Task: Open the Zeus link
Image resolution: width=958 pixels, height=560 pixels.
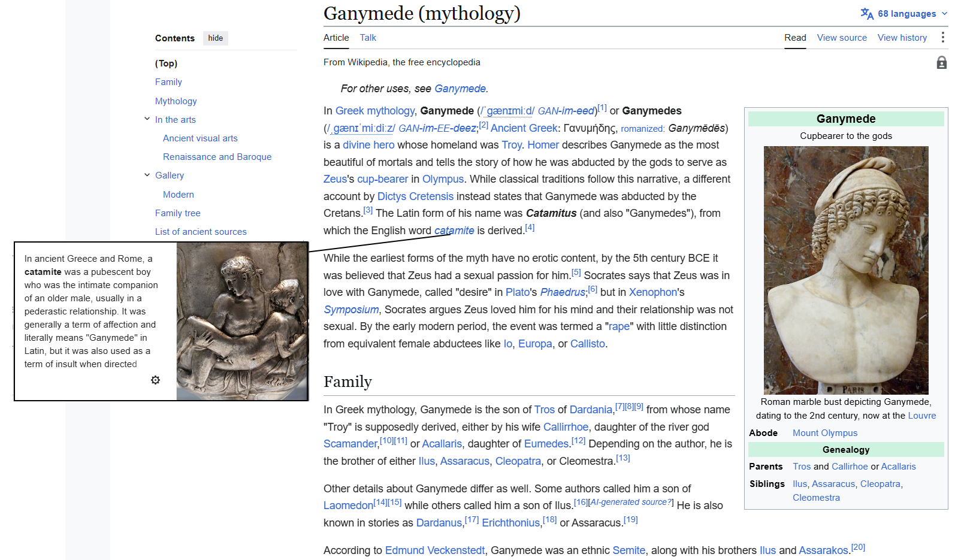Action: [335, 179]
